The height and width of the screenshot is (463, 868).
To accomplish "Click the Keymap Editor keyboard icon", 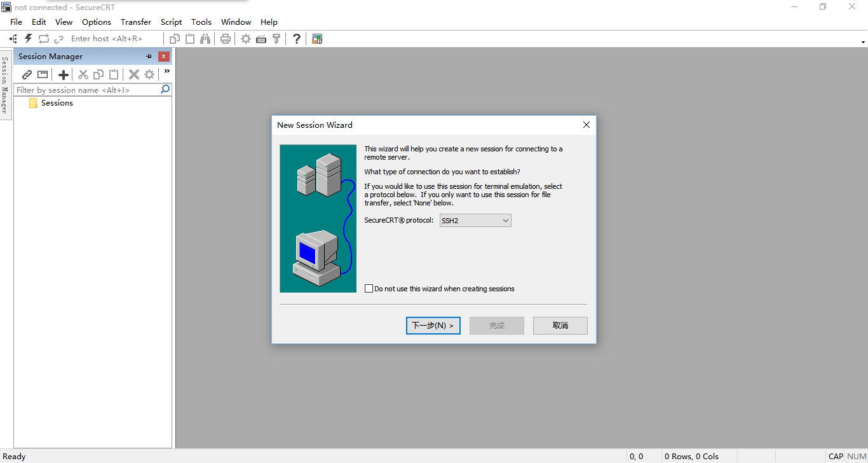I will click(261, 39).
